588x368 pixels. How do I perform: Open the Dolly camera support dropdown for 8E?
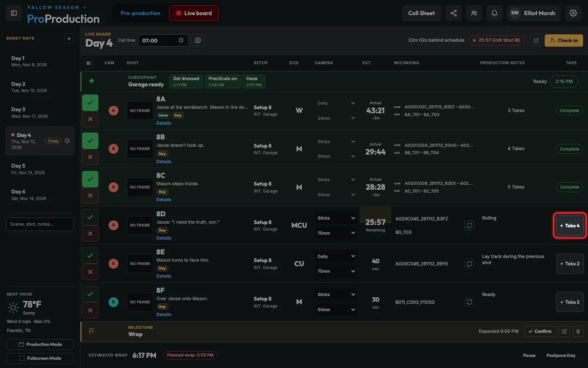[336, 256]
